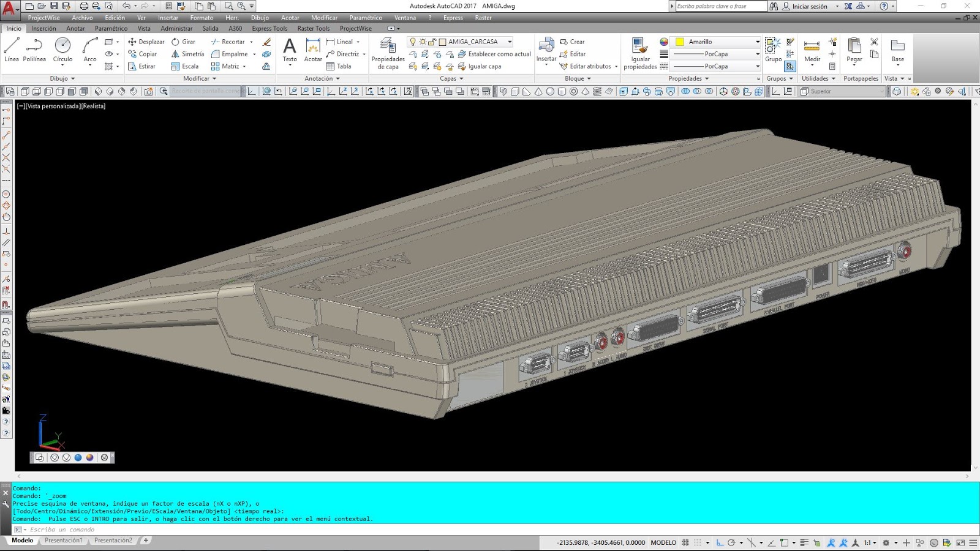Toggle ortho mode in status bar
The image size is (980, 551).
(720, 542)
